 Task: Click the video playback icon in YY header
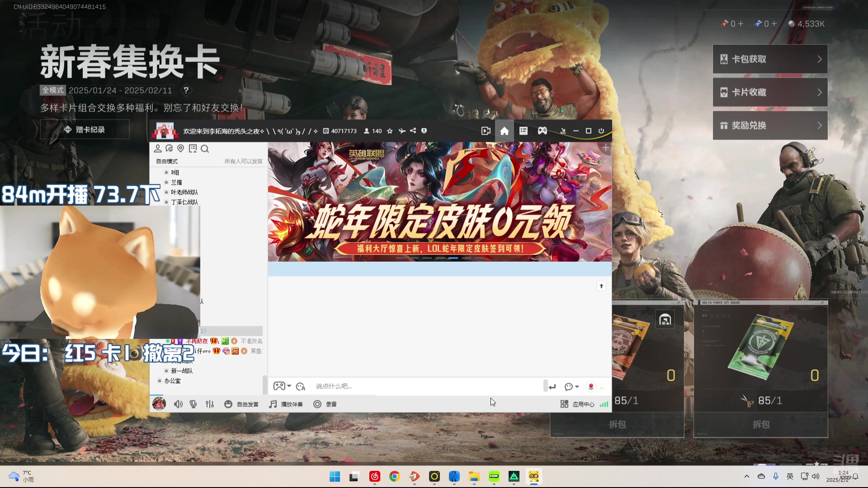click(x=486, y=131)
